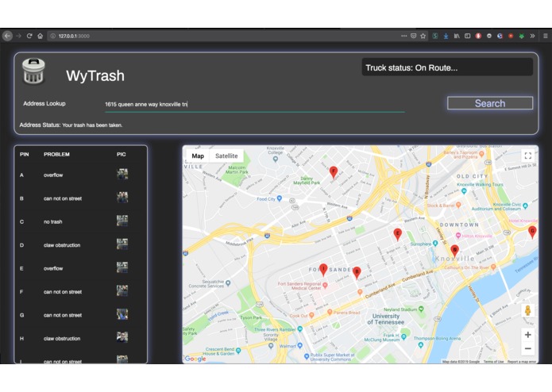Switch the map to Satellite view
Image resolution: width=552 pixels, height=392 pixels.
click(x=226, y=156)
